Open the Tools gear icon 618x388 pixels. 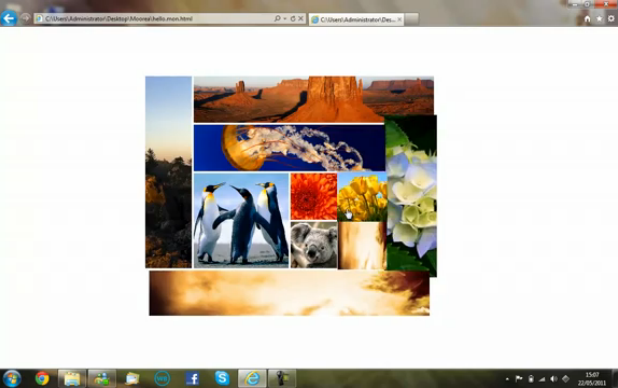(x=611, y=19)
